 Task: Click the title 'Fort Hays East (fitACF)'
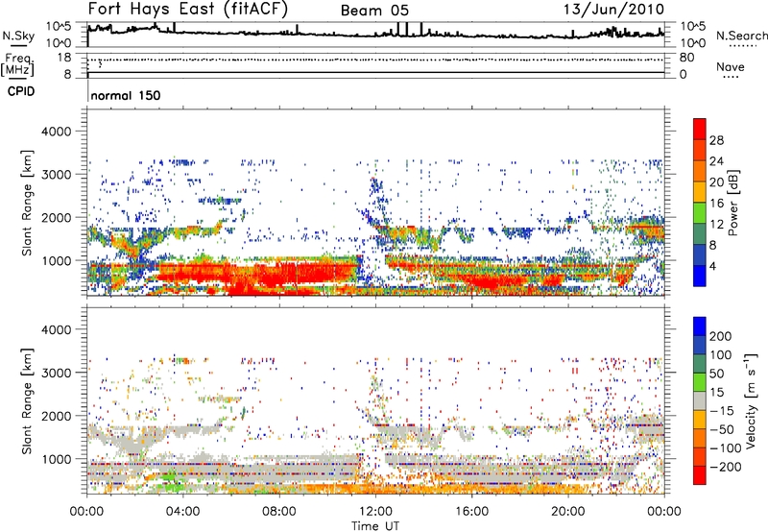(188, 10)
